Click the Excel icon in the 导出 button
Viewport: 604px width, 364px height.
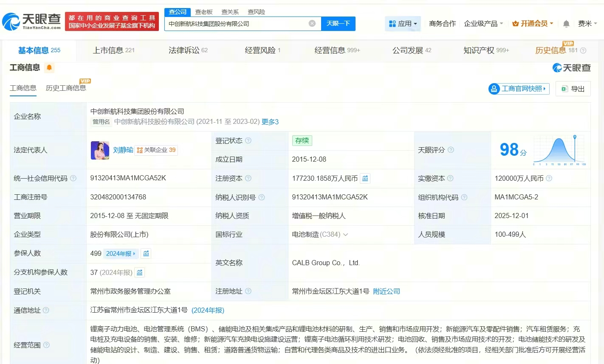coord(564,89)
